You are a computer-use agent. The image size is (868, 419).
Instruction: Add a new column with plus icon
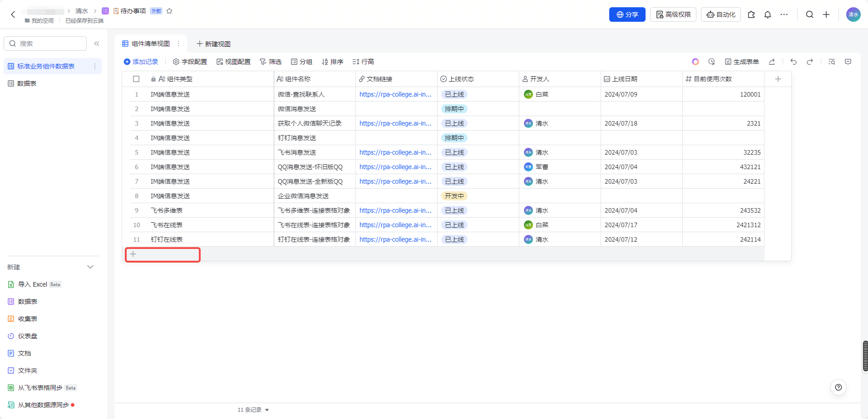(778, 79)
